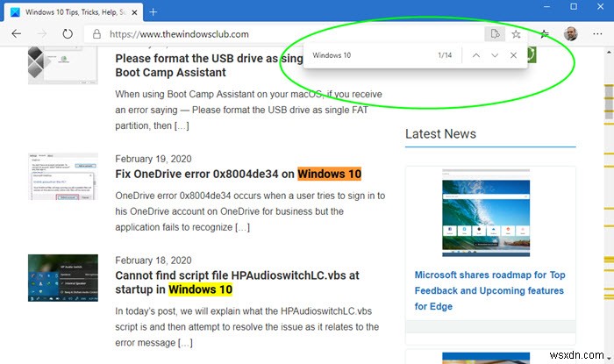Reload the page with refresh icon
This screenshot has height=364, width=614.
[68, 34]
